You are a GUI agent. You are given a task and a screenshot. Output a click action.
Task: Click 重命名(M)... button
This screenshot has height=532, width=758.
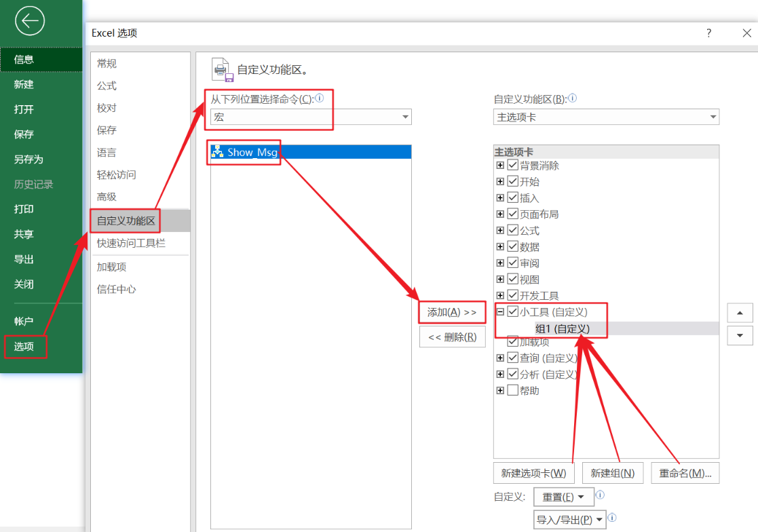(685, 473)
